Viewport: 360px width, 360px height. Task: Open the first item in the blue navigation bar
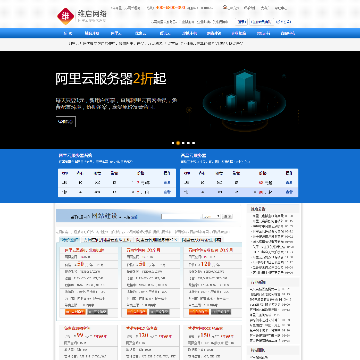(x=68, y=33)
